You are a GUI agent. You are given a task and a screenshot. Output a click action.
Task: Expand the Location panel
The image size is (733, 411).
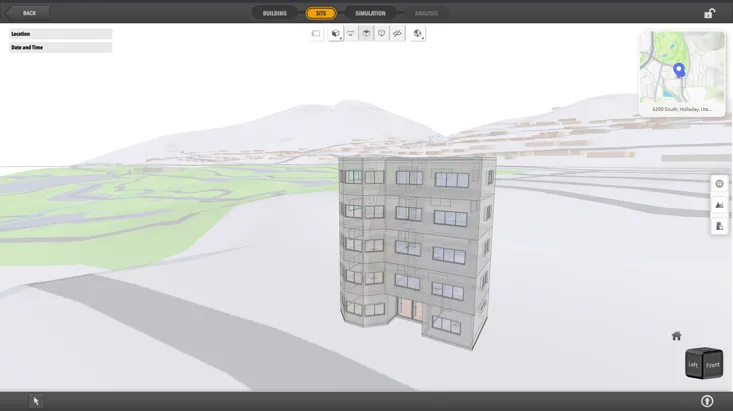60,34
